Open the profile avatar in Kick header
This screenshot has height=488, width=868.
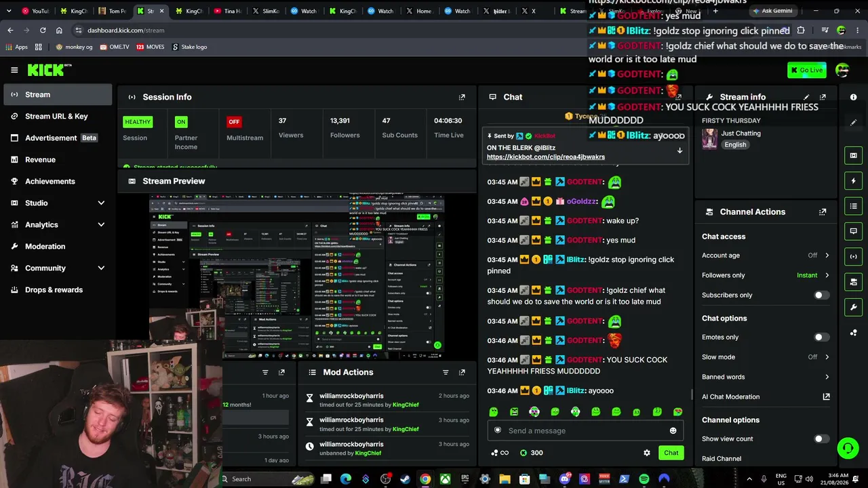842,70
